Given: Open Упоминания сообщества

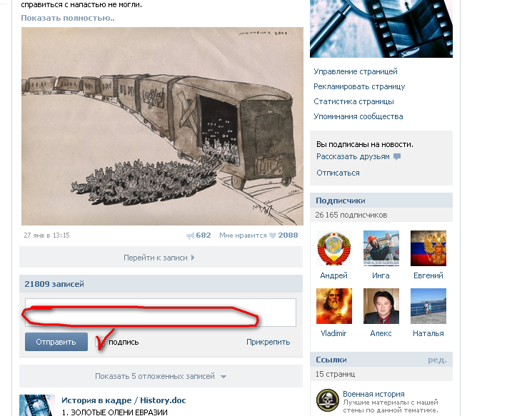Looking at the screenshot, I should [x=358, y=116].
